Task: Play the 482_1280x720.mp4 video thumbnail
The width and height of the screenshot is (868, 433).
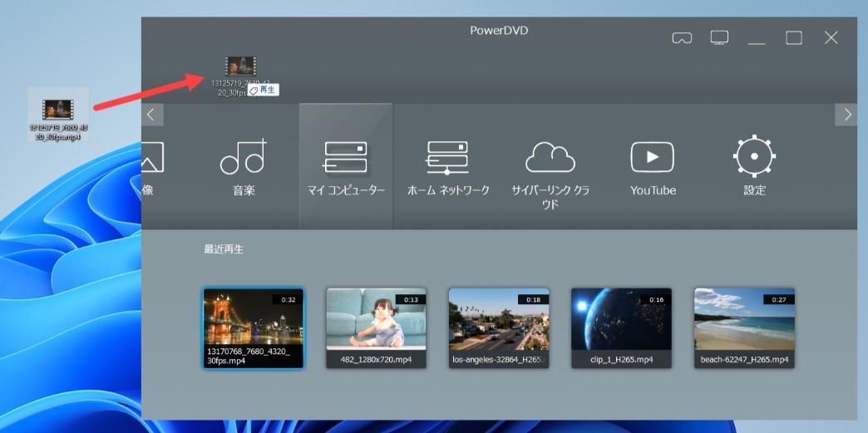Action: (376, 327)
